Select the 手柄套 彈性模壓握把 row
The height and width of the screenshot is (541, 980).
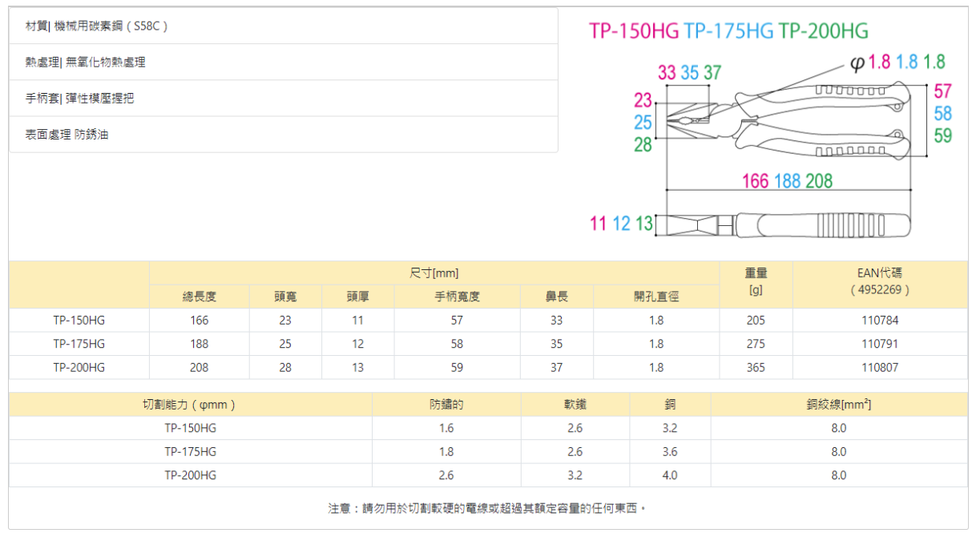pos(284,99)
